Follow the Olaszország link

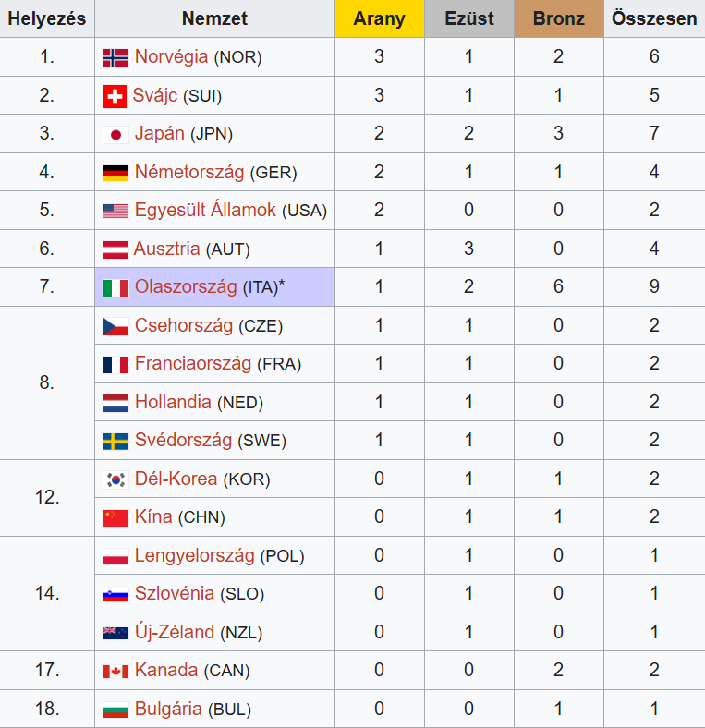pos(186,287)
